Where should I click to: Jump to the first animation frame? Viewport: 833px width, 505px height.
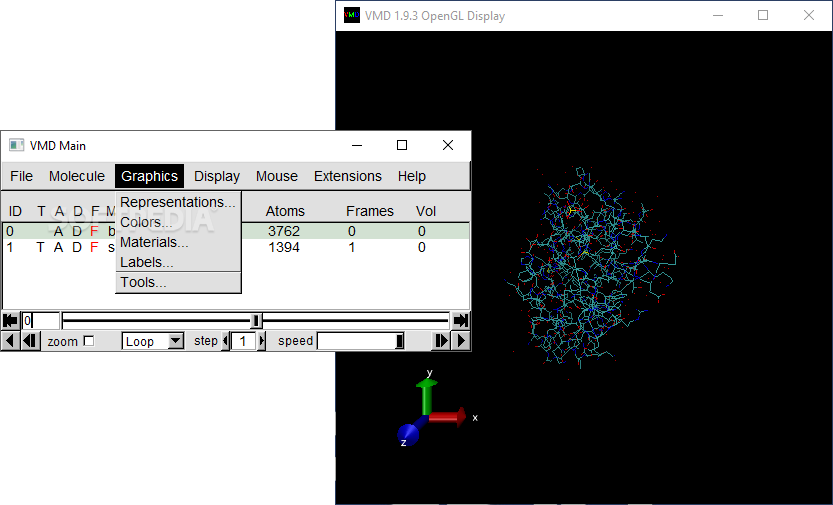coord(10,320)
